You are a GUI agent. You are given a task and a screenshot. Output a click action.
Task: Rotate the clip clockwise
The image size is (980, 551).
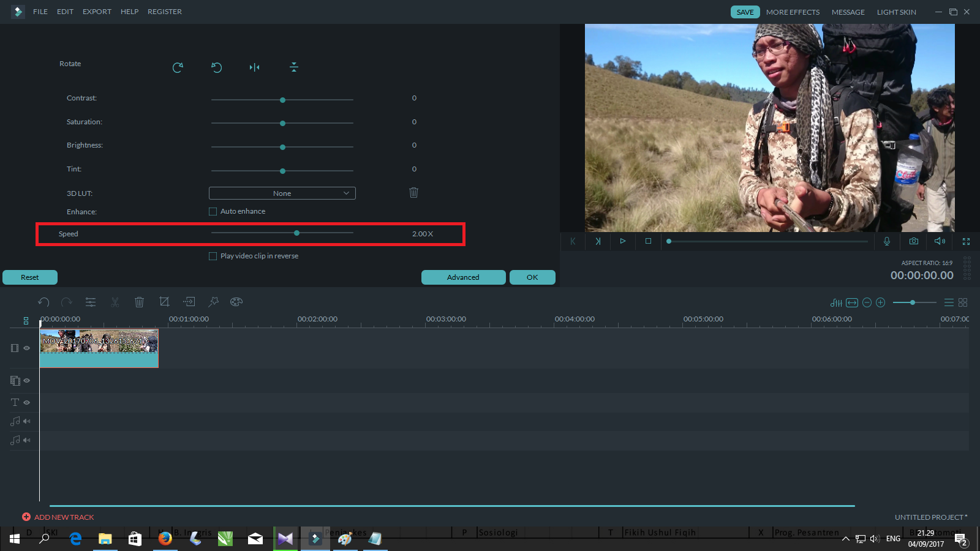(x=178, y=67)
